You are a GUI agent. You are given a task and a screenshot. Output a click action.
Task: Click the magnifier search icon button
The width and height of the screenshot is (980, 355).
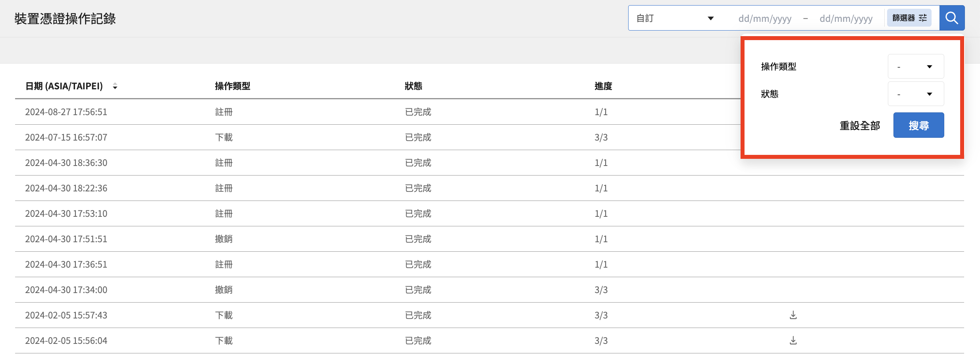click(952, 18)
